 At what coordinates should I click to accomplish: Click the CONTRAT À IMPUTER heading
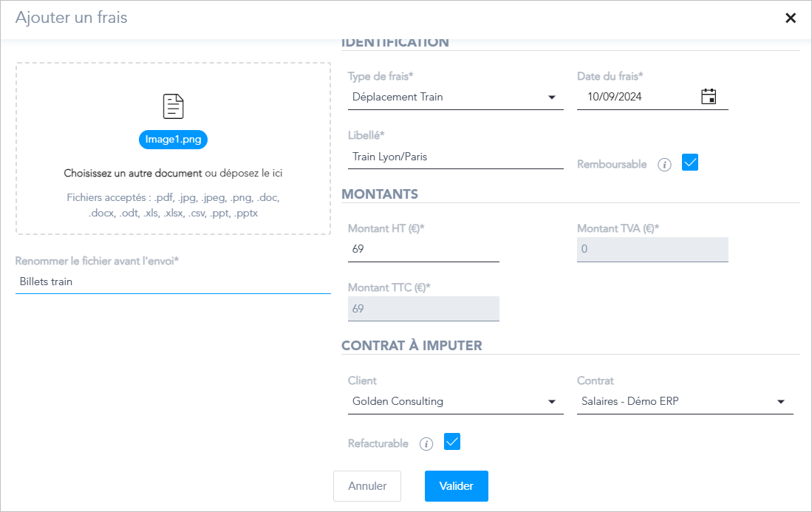[x=412, y=346]
